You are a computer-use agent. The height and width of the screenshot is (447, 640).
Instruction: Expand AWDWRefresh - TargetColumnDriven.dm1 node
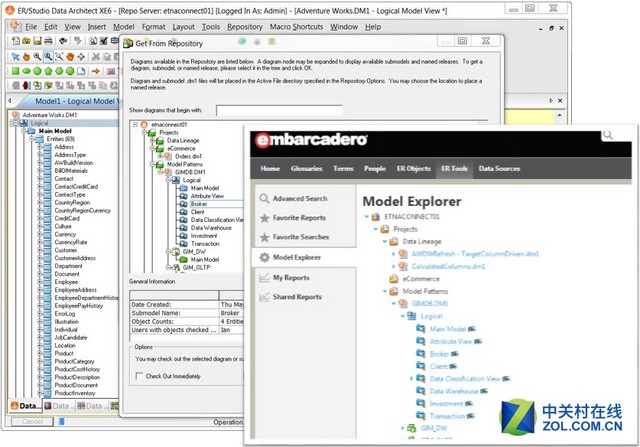tap(393, 254)
